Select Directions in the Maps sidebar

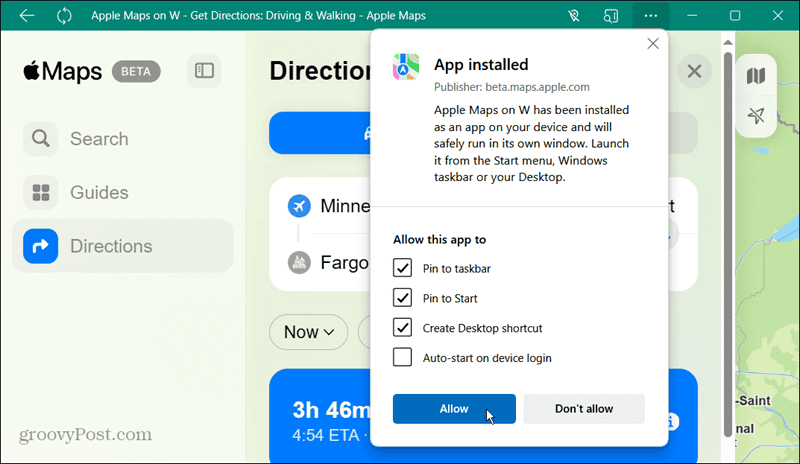click(x=122, y=246)
